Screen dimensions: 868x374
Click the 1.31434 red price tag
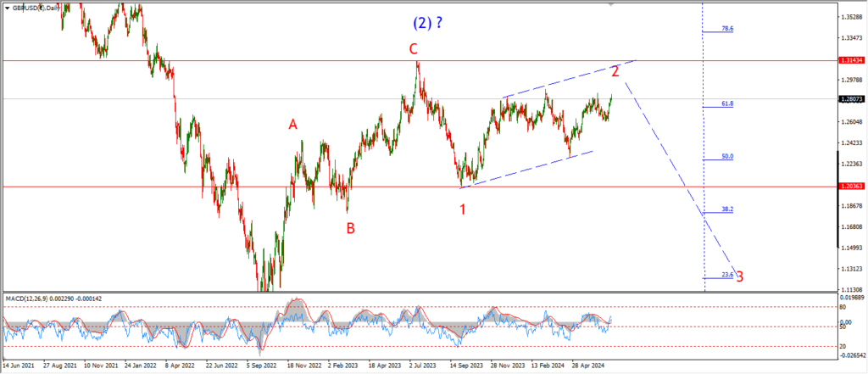click(x=849, y=61)
